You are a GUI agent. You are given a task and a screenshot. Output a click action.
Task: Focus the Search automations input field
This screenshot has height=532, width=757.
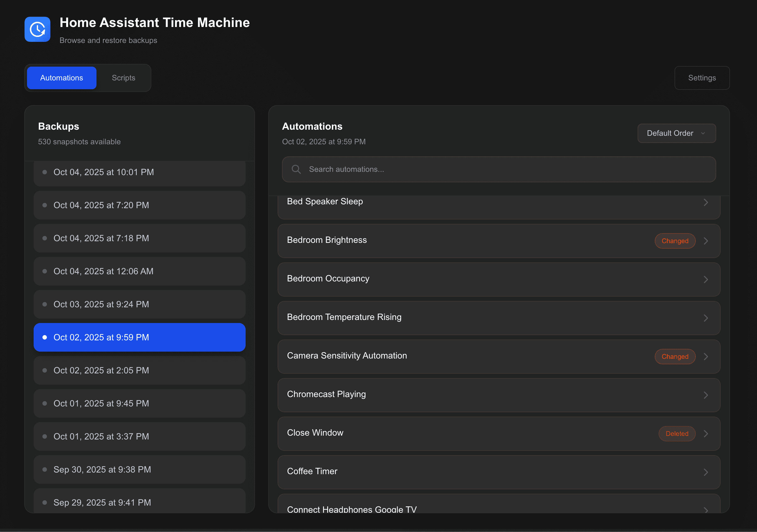pyautogui.click(x=508, y=169)
